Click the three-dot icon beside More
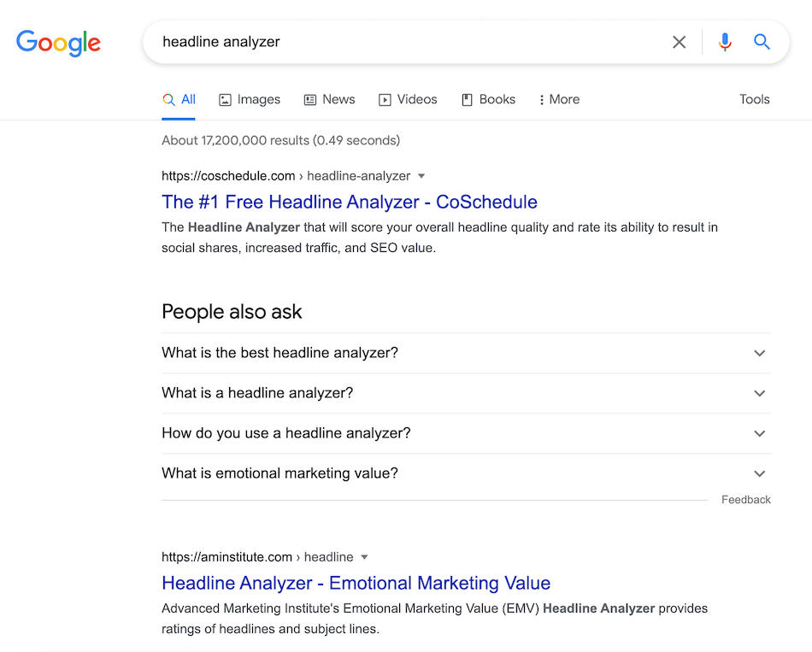812x652 pixels. tap(542, 100)
